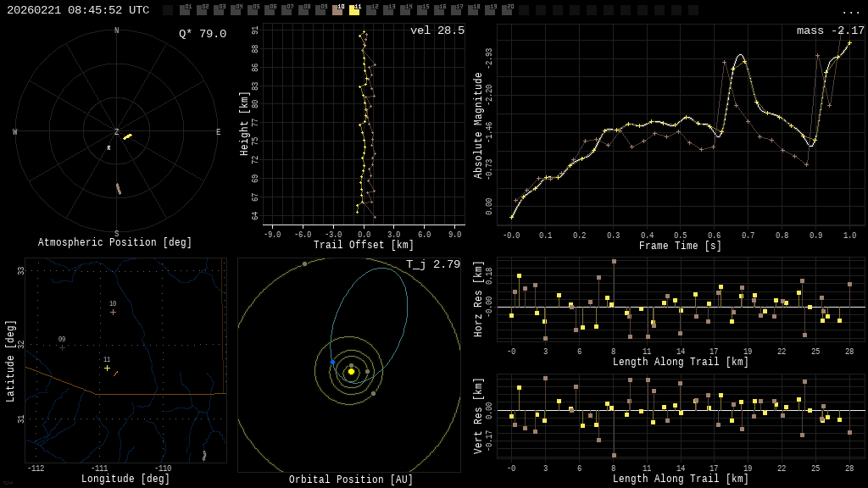The width and height of the screenshot is (868, 488).
Task: Select station box 15 in top strip
Action: click(x=422, y=10)
